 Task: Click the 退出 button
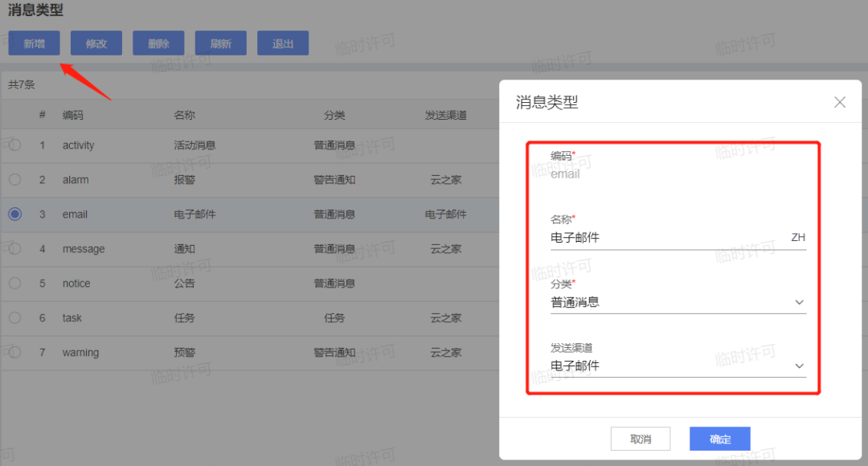pyautogui.click(x=283, y=43)
